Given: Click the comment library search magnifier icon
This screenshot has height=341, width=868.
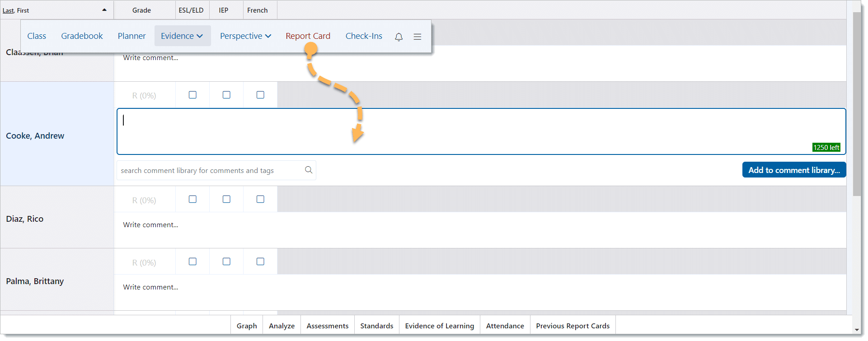Looking at the screenshot, I should (x=309, y=170).
